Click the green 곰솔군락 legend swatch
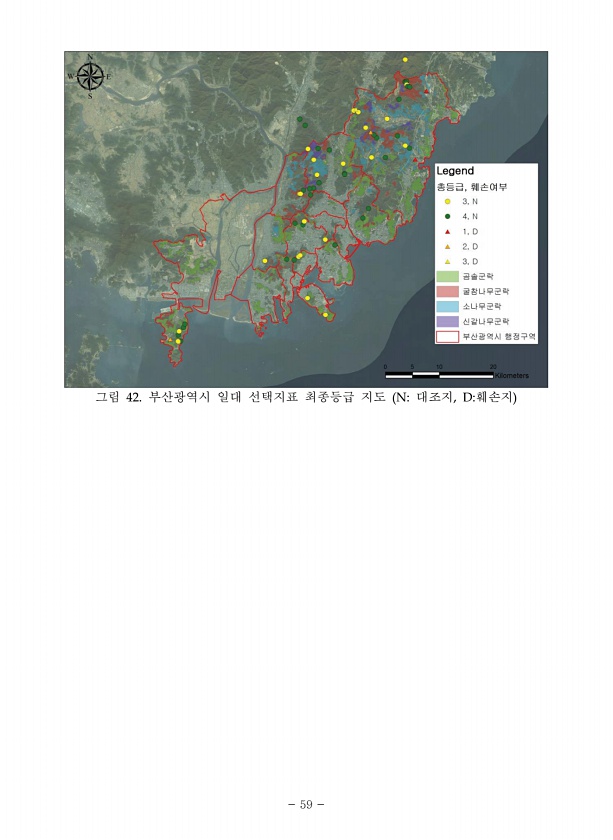This screenshot has height=840, width=613. 447,276
